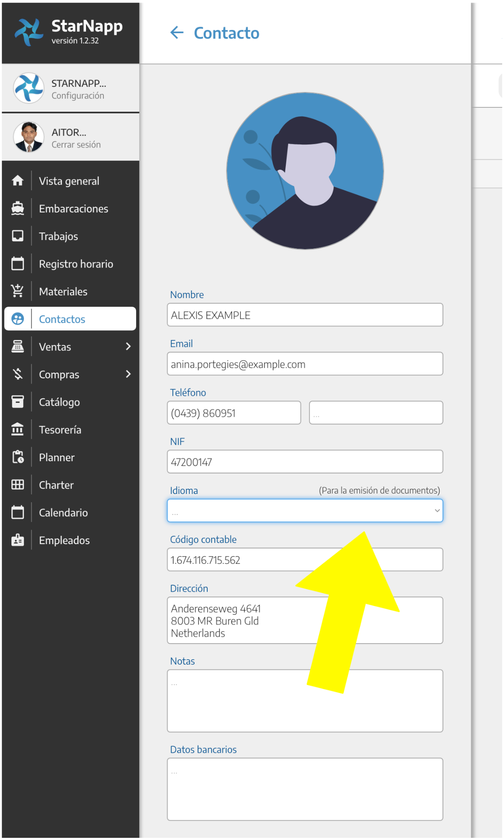Select the bank icon for Tesorería

[17, 429]
